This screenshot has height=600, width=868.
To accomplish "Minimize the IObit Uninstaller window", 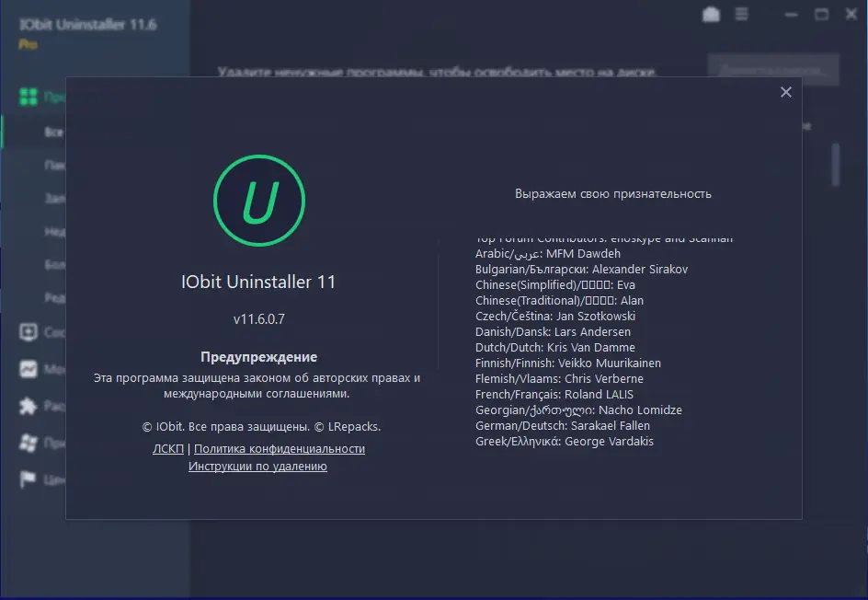I will click(791, 15).
